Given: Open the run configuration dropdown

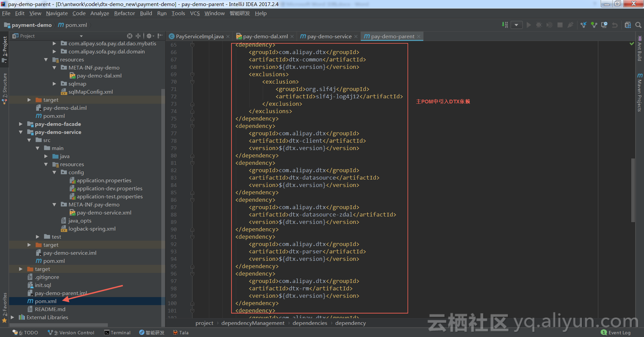Looking at the screenshot, I should pos(516,25).
